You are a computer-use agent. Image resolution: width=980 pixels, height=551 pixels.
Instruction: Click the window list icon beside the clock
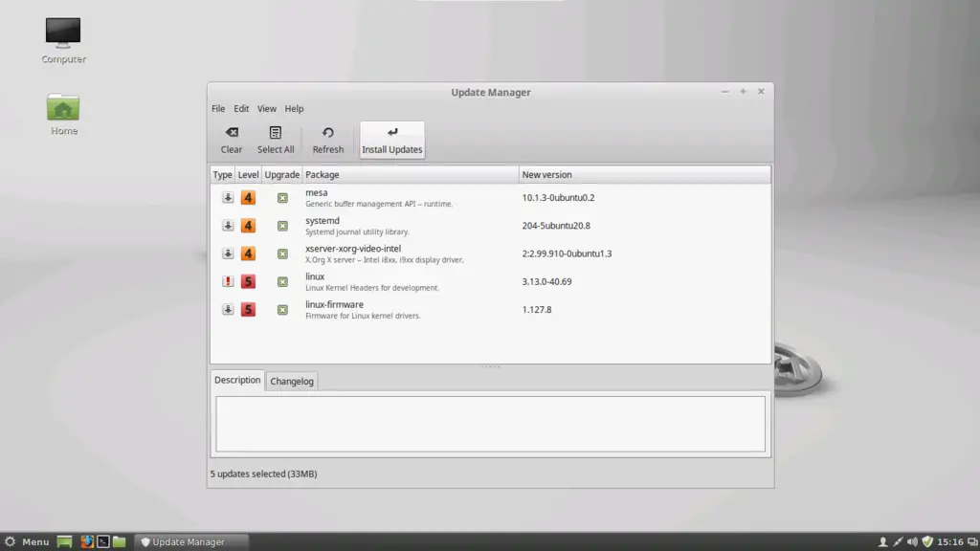point(972,542)
